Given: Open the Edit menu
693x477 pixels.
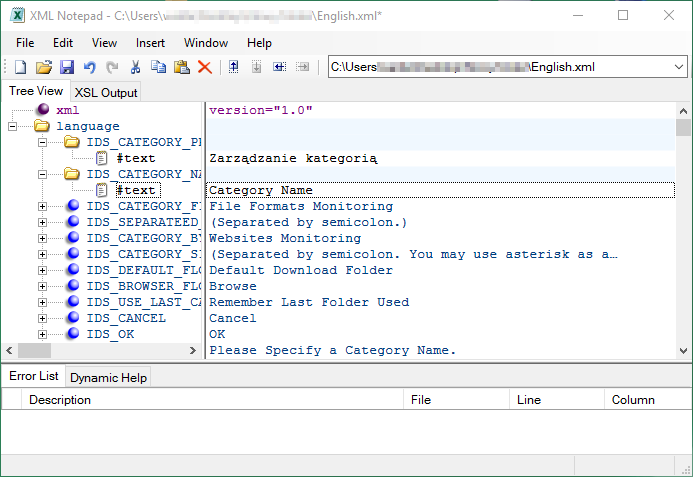Looking at the screenshot, I should coord(63,43).
